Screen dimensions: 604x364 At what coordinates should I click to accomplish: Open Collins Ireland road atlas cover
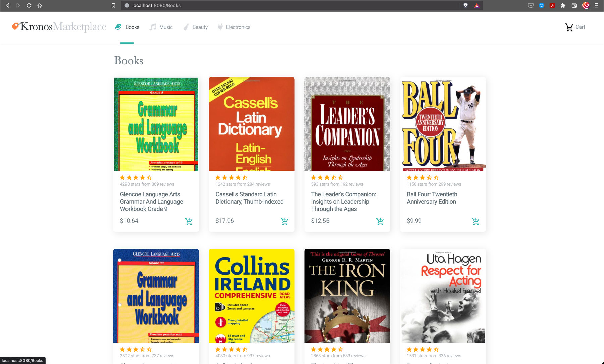[252, 296]
